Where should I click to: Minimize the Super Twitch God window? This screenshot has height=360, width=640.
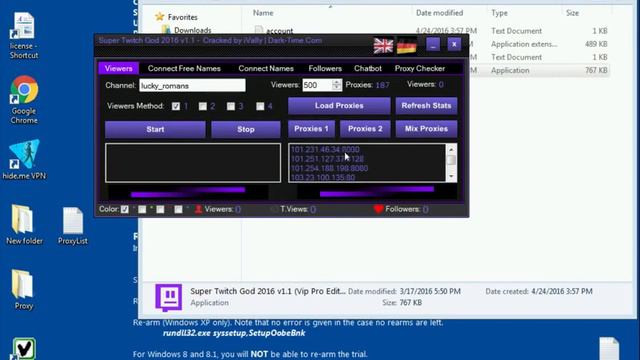433,44
